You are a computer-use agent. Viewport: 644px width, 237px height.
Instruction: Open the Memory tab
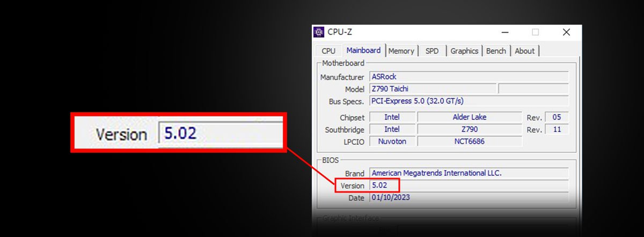point(401,51)
